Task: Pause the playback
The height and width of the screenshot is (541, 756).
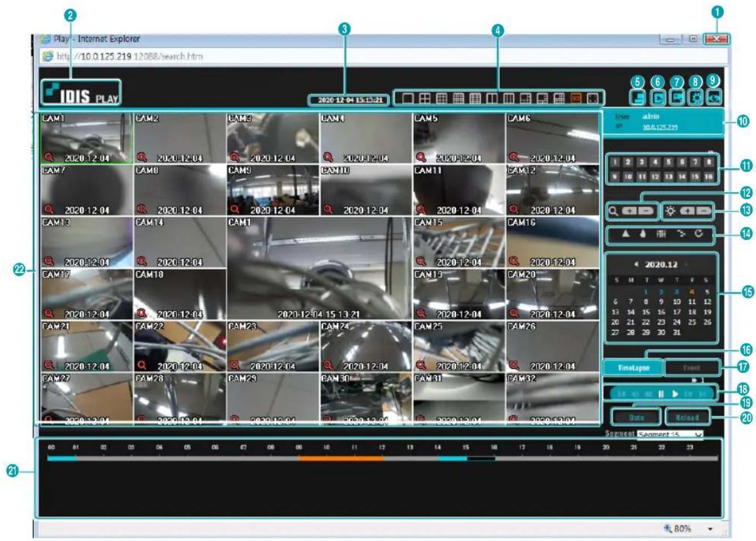Action: [x=661, y=394]
